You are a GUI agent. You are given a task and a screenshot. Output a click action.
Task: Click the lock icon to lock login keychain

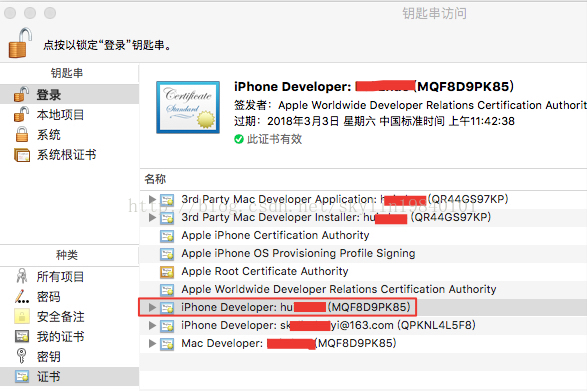(x=20, y=43)
